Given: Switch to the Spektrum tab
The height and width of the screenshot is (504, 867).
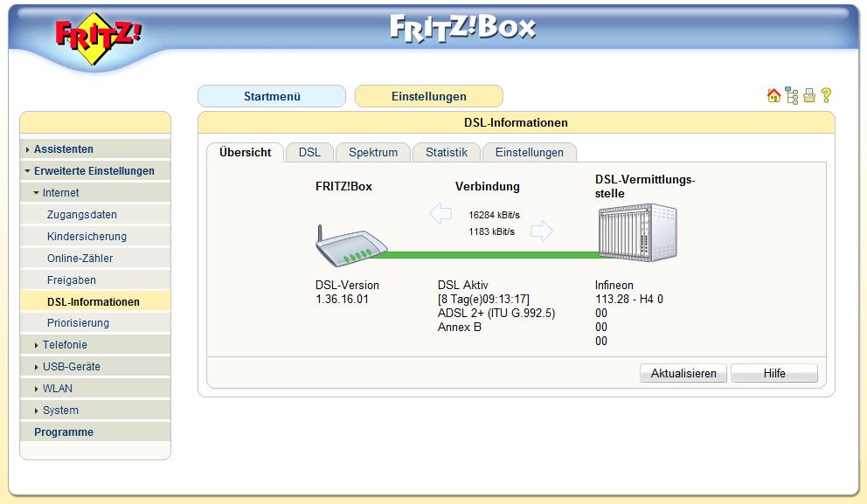Looking at the screenshot, I should 373,153.
